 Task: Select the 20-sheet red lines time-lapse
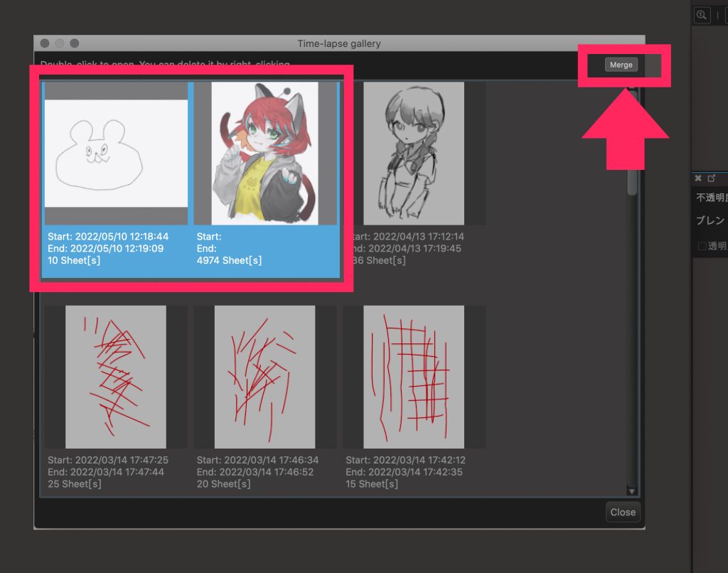(264, 375)
